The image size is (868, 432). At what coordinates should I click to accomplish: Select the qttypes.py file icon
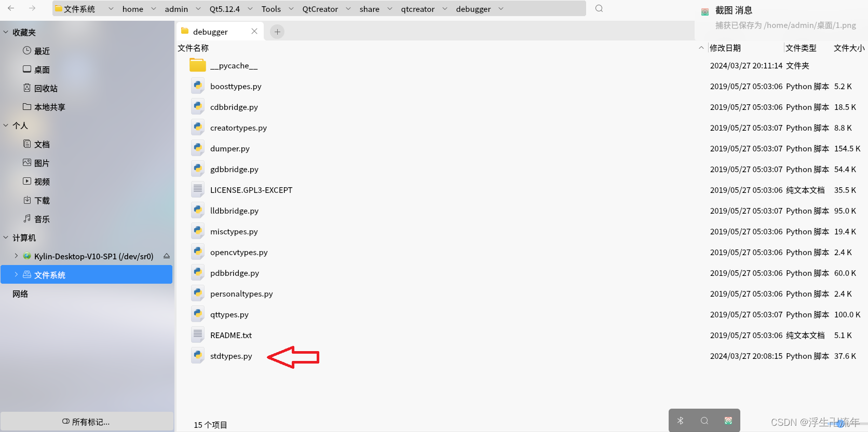tap(198, 314)
